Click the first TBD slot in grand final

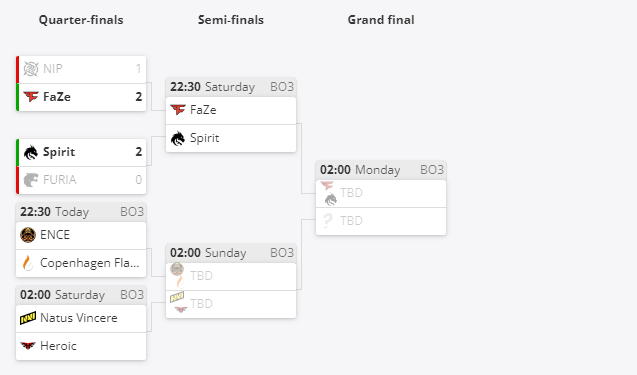pos(381,193)
